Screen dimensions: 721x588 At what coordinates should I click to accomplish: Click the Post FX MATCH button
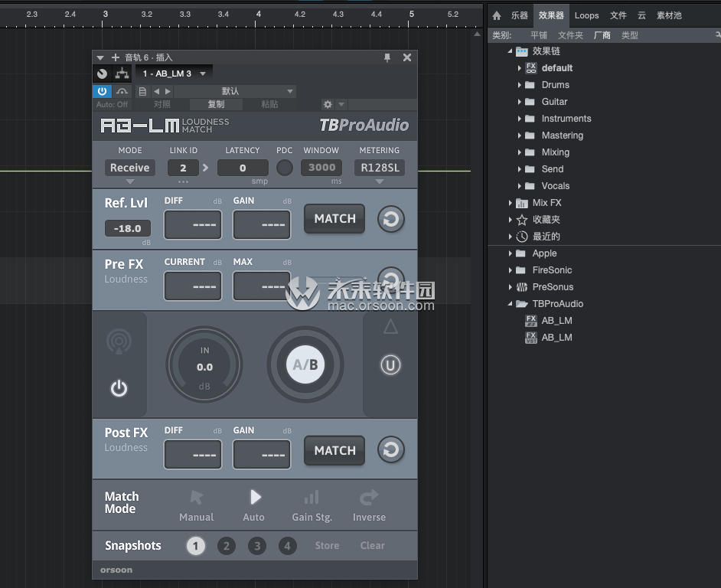coord(334,450)
